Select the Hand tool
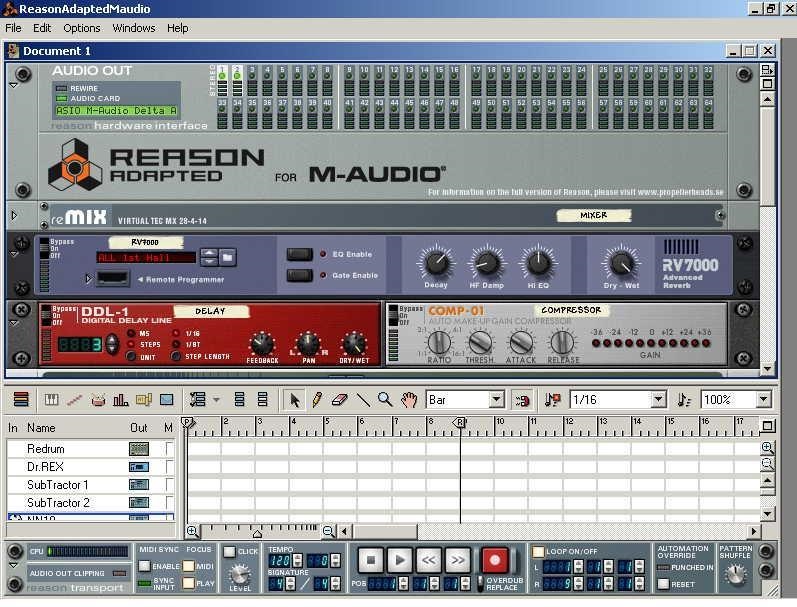Screen dimensions: 797x607 pyautogui.click(x=409, y=400)
